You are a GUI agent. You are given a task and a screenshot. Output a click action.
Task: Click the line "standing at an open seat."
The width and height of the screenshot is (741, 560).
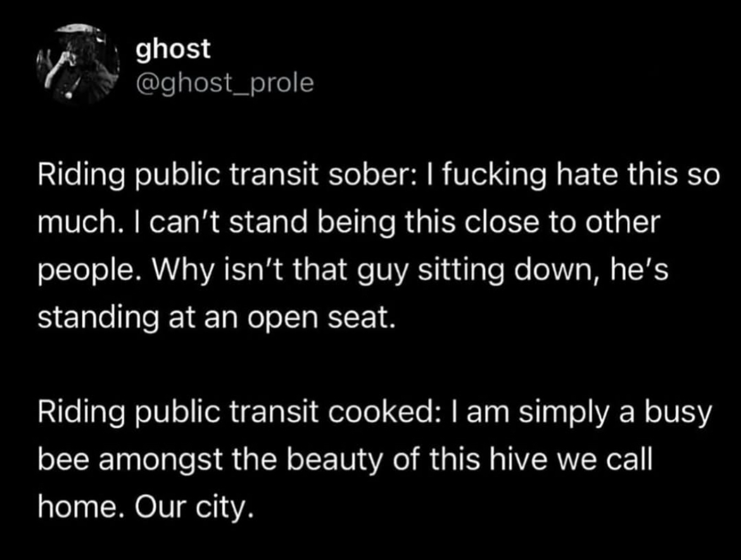217,318
